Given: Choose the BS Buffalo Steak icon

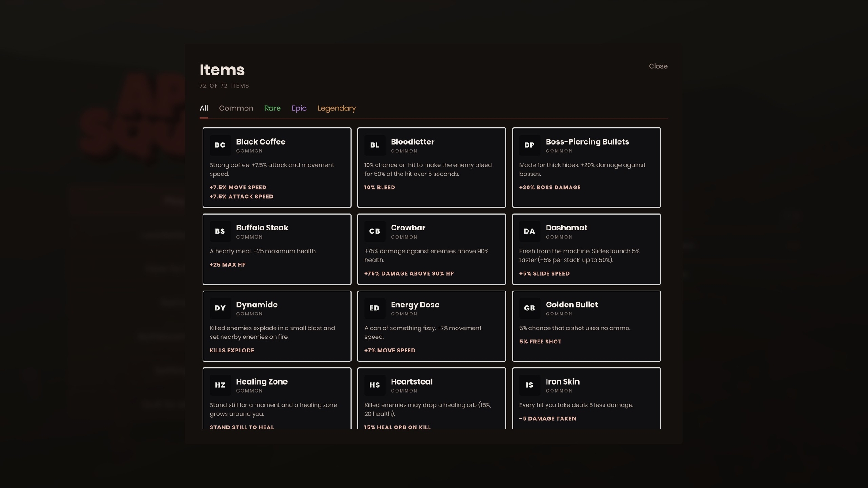Looking at the screenshot, I should coord(220,231).
